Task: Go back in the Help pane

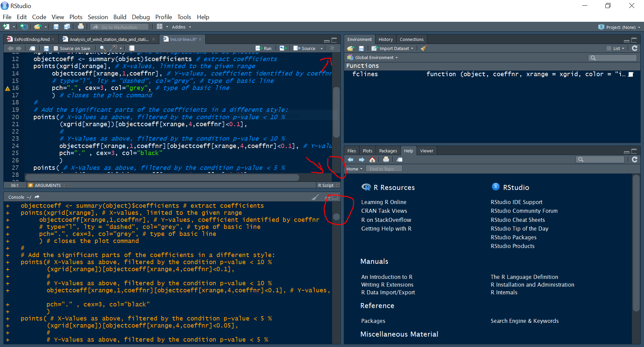Action: [351, 160]
